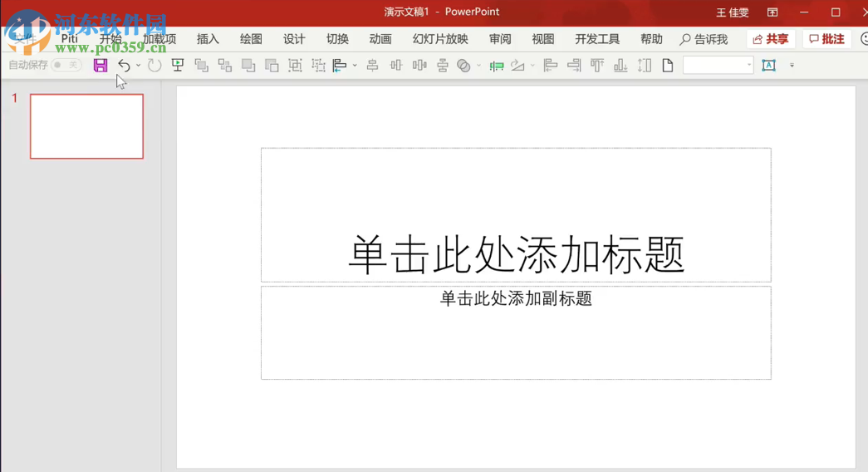
Task: Undo the last action
Action: pyautogui.click(x=124, y=66)
